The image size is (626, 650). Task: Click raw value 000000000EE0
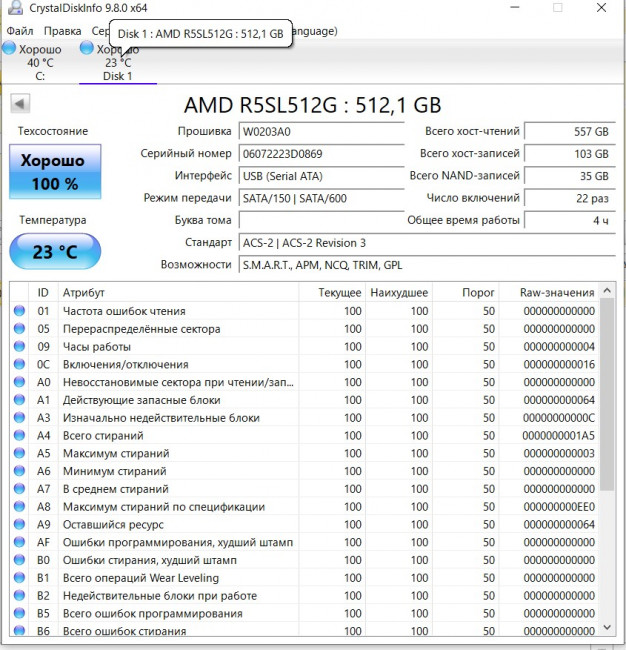[x=559, y=507]
